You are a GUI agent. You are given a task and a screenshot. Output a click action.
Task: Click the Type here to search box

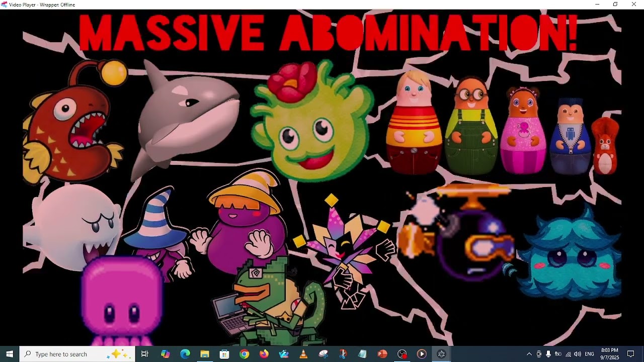pyautogui.click(x=77, y=354)
